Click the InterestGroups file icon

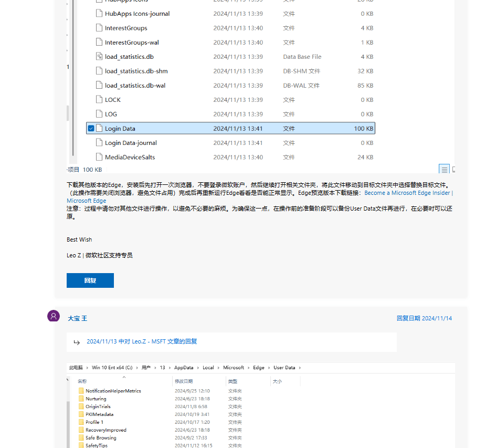[x=99, y=28]
